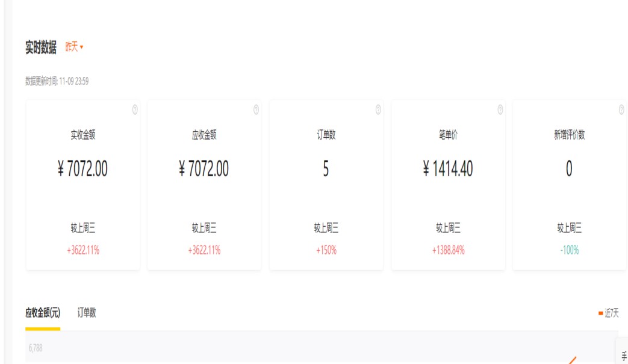Click the 近7天 legend label
The height and width of the screenshot is (364, 628).
[612, 313]
